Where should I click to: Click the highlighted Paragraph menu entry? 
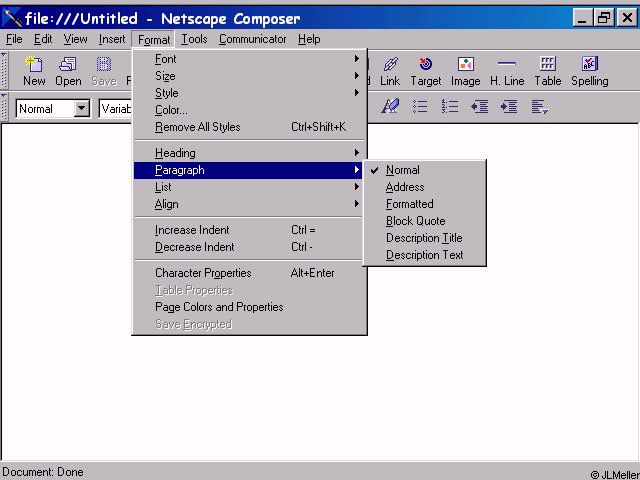248,170
